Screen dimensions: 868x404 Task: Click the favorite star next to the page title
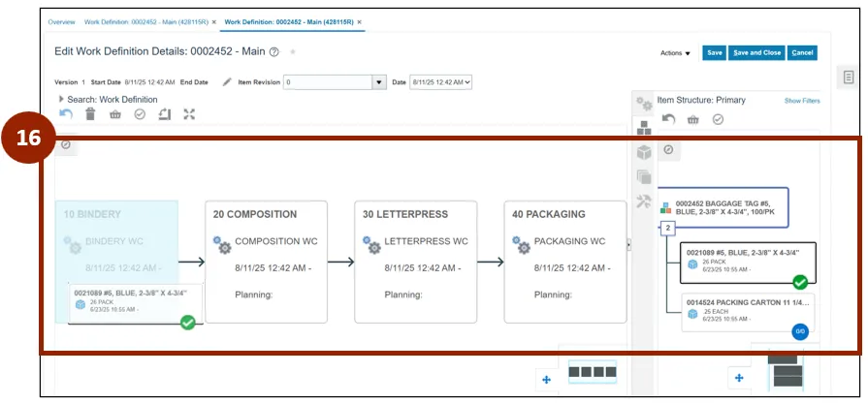click(293, 52)
